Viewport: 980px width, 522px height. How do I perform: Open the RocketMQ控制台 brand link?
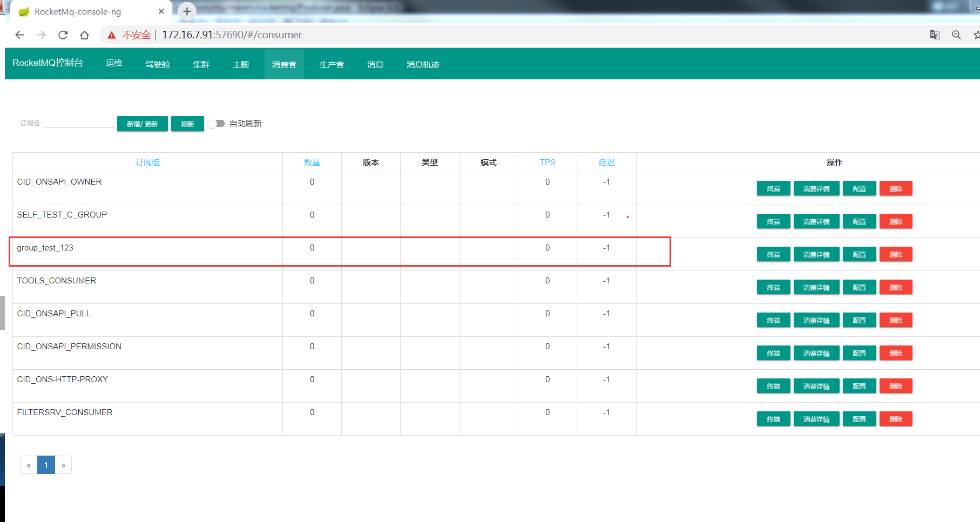[48, 63]
